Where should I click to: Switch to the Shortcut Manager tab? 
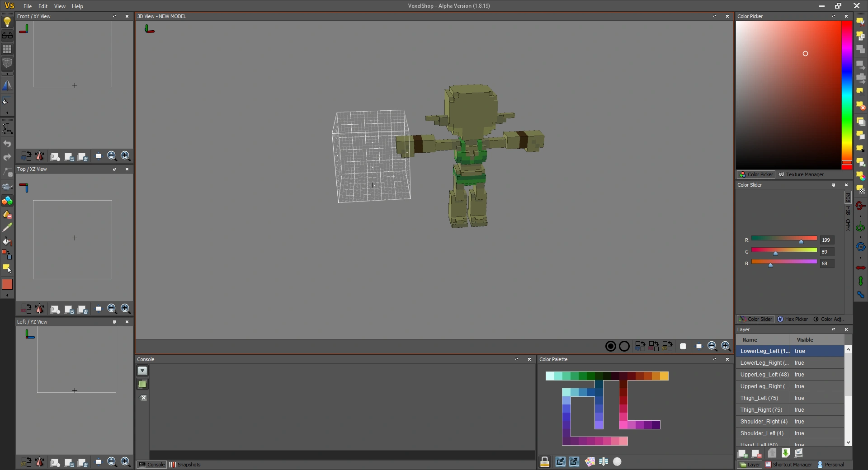coord(788,465)
